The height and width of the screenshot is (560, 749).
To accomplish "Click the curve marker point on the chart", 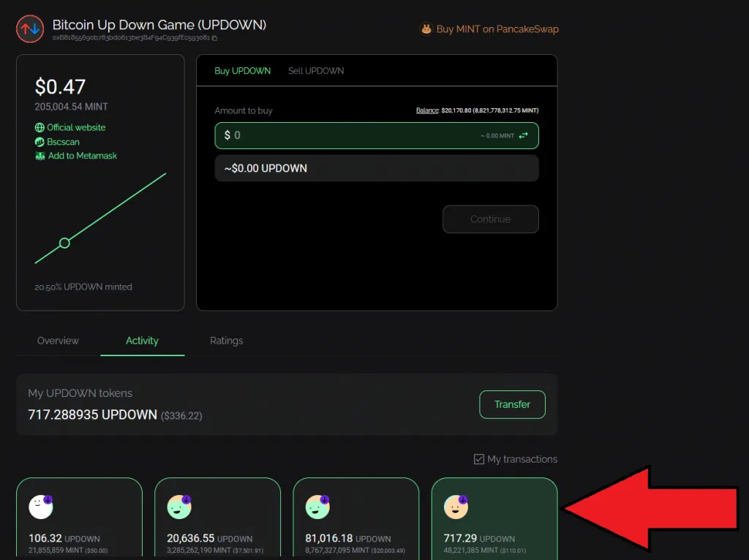I will point(64,243).
